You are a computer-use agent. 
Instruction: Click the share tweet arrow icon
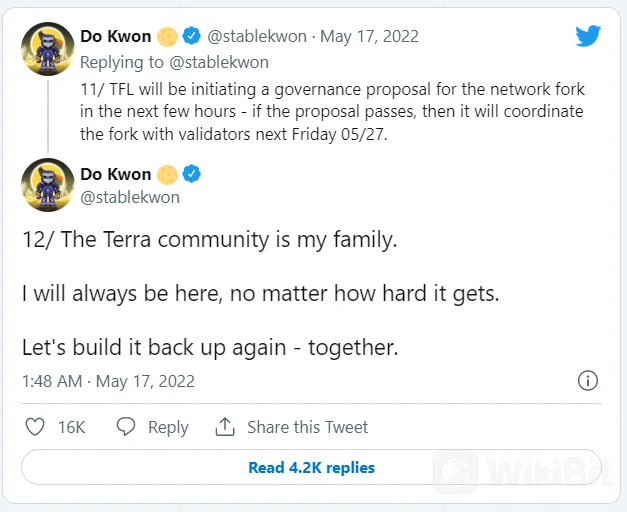click(x=225, y=427)
